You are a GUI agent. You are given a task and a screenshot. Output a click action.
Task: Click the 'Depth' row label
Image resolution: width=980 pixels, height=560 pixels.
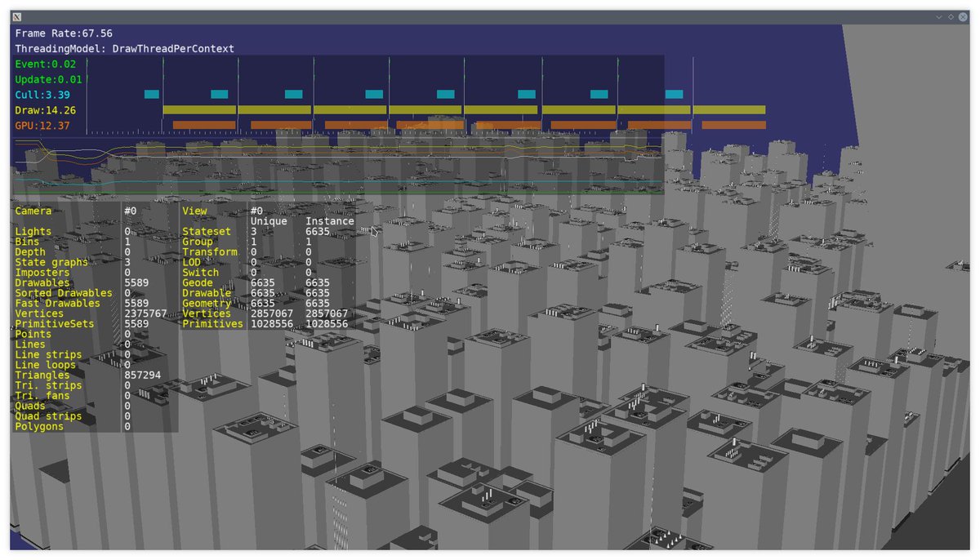[x=30, y=252]
